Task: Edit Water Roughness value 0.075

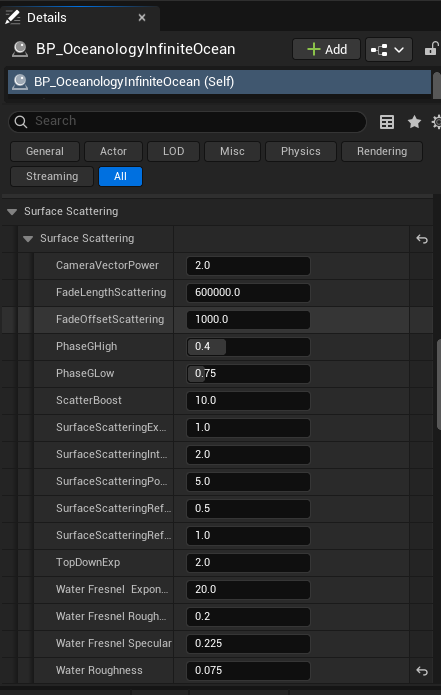Action: click(x=248, y=671)
